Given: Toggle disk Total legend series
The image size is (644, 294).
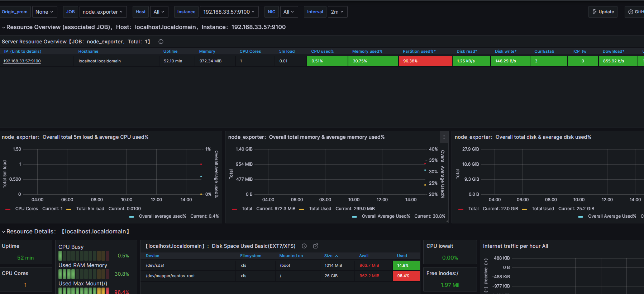Looking at the screenshot, I should coord(473,209).
